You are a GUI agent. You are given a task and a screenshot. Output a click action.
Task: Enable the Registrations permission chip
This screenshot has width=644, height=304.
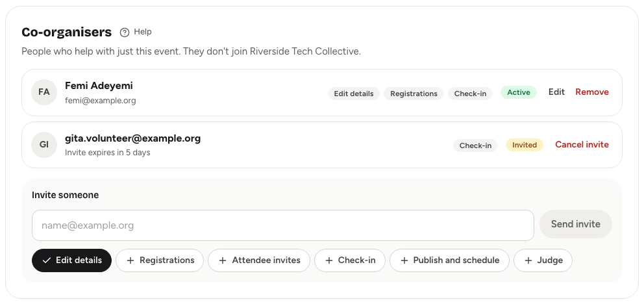coord(160,260)
